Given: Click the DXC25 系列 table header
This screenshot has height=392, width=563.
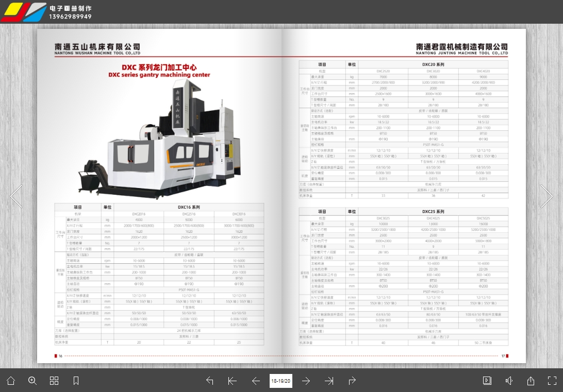Looking at the screenshot, I should [433, 212].
